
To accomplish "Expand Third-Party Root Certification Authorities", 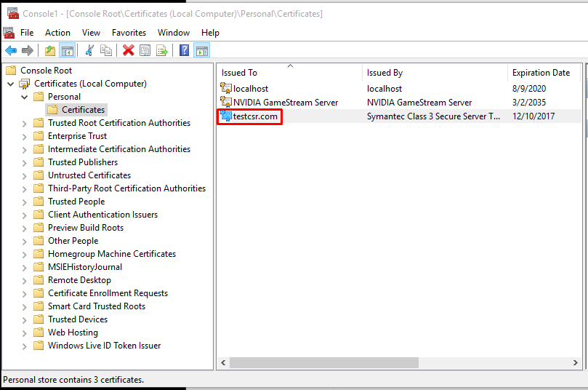I will 25,189.
